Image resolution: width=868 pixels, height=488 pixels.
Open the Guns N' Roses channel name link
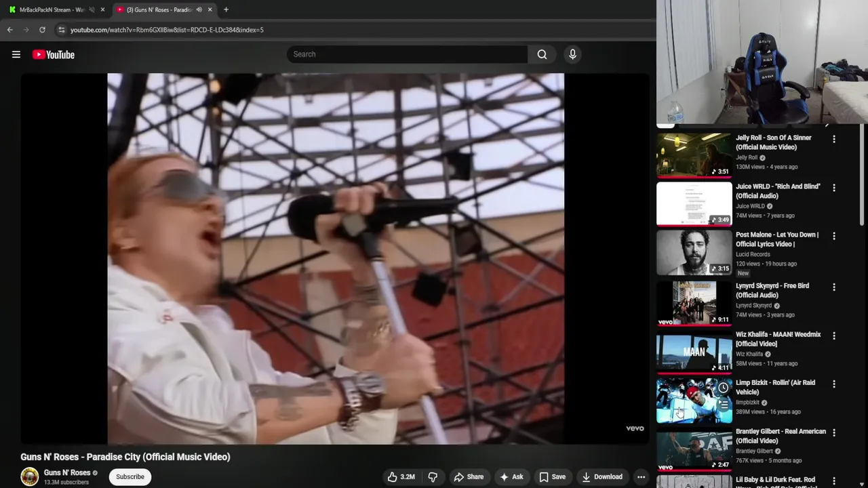coord(67,472)
